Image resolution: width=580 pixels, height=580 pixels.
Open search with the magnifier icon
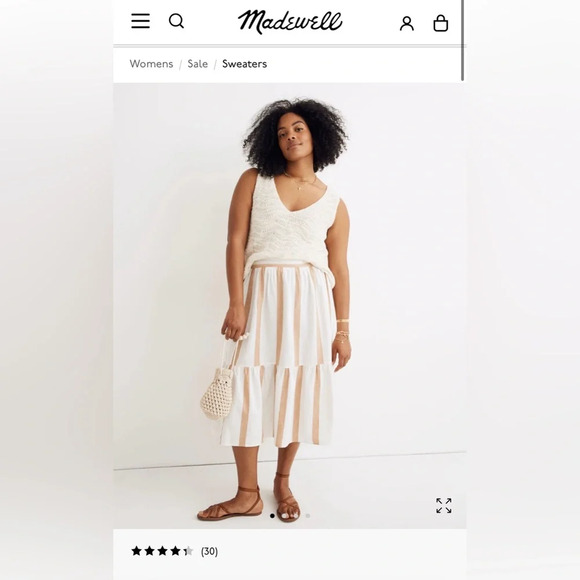176,21
